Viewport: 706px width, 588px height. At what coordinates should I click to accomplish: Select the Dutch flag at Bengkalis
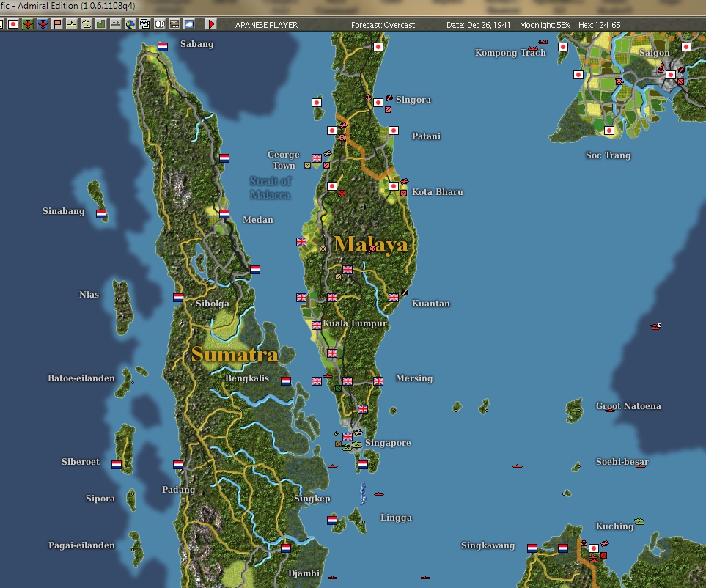click(x=285, y=381)
